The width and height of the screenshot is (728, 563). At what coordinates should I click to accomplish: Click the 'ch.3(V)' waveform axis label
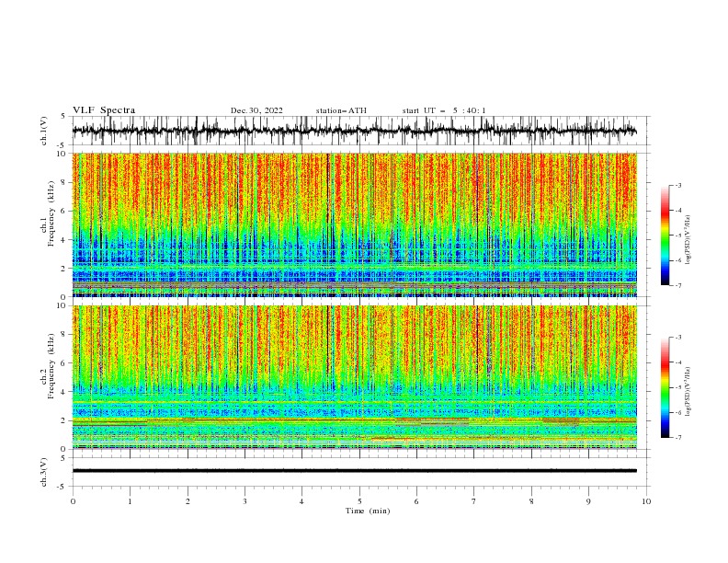[x=44, y=472]
